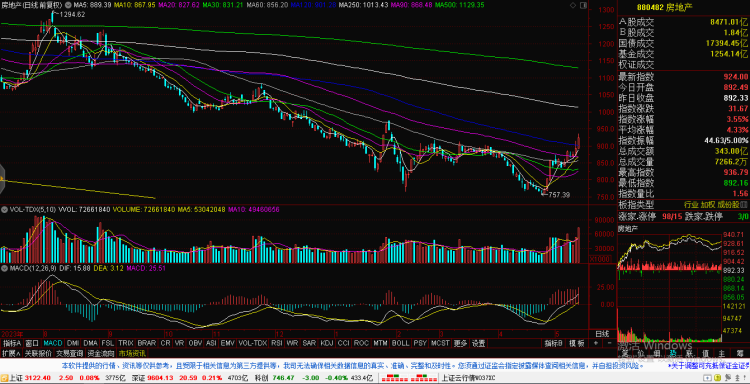Open the 资金流向 tab
Image resolution: width=750 pixels, height=384 pixels.
coord(101,353)
